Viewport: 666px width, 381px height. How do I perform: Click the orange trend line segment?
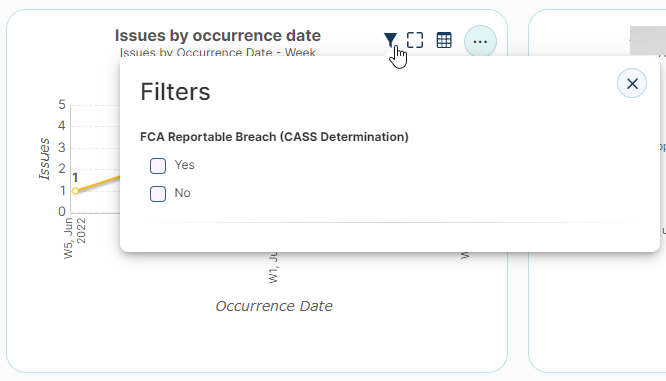[x=99, y=183]
